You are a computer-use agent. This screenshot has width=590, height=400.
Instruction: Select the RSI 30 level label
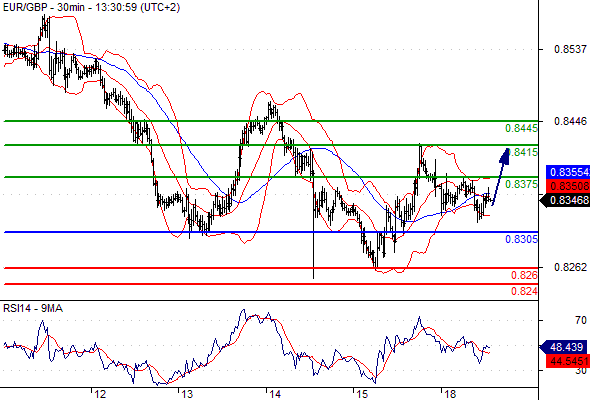[581, 371]
